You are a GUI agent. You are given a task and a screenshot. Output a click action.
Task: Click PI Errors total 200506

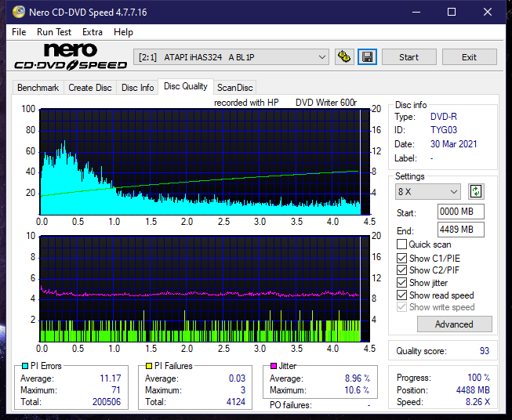click(107, 402)
